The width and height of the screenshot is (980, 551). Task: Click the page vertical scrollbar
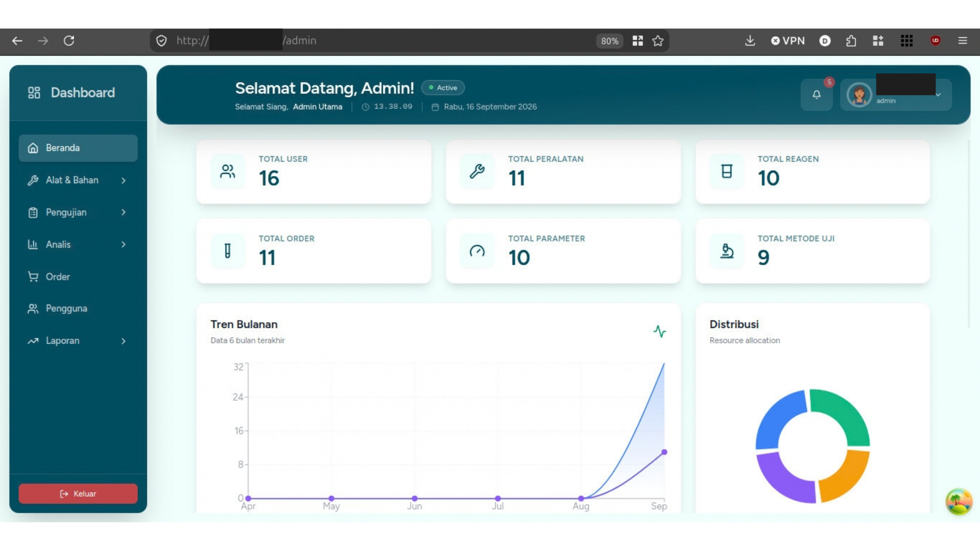pyautogui.click(x=969, y=234)
